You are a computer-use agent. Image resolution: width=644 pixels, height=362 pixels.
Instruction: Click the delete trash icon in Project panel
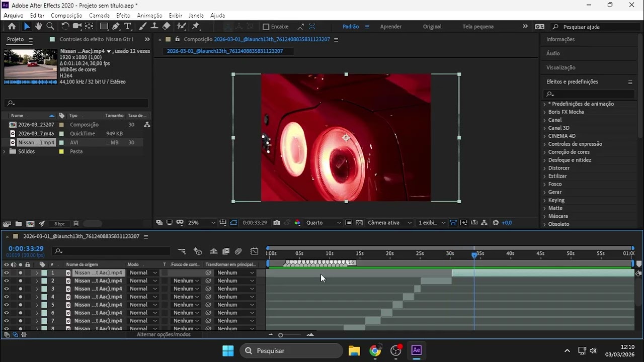[x=76, y=224]
